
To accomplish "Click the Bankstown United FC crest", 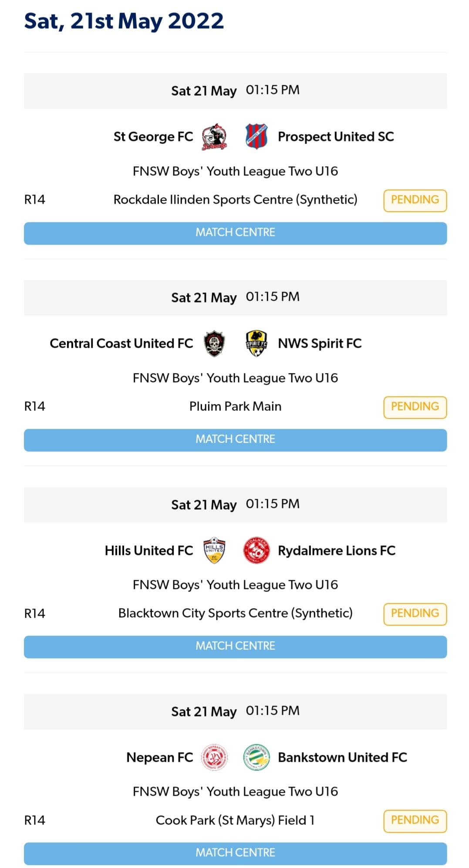I will (256, 757).
